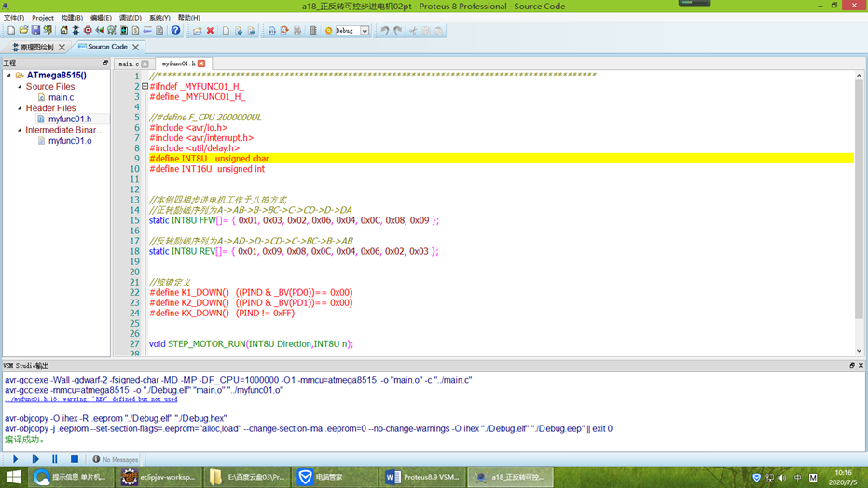Click the Rebuild Project toolbar icon
Image resolution: width=868 pixels, height=489 pixels.
284,31
